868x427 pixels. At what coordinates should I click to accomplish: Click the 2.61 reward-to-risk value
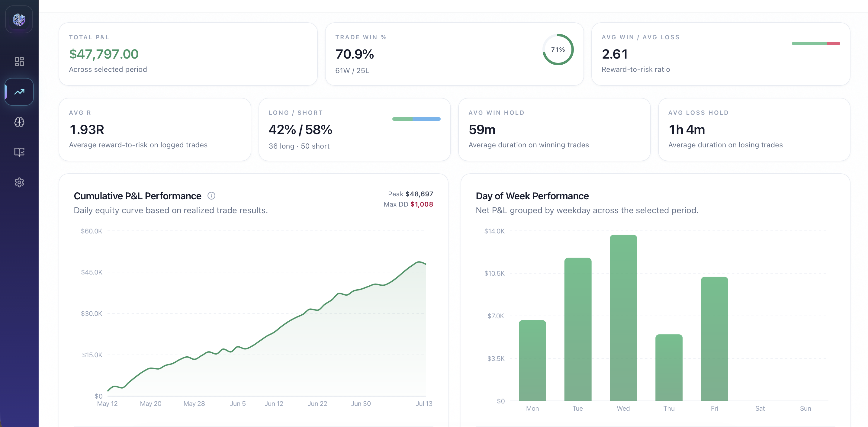point(615,54)
